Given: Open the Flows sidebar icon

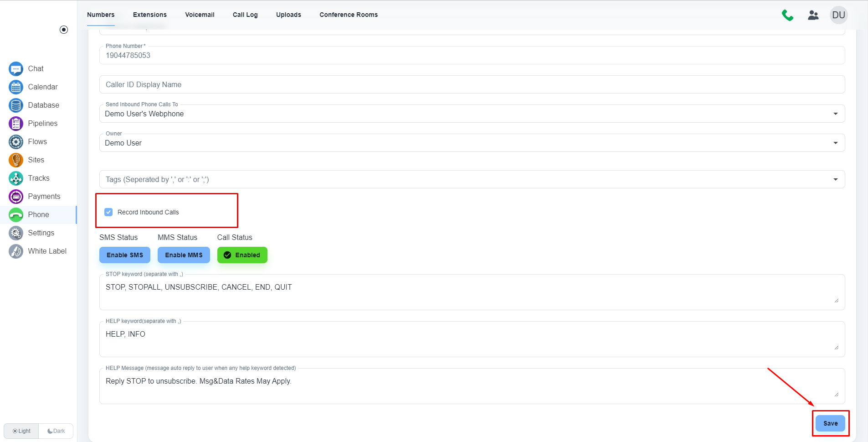Looking at the screenshot, I should point(16,142).
